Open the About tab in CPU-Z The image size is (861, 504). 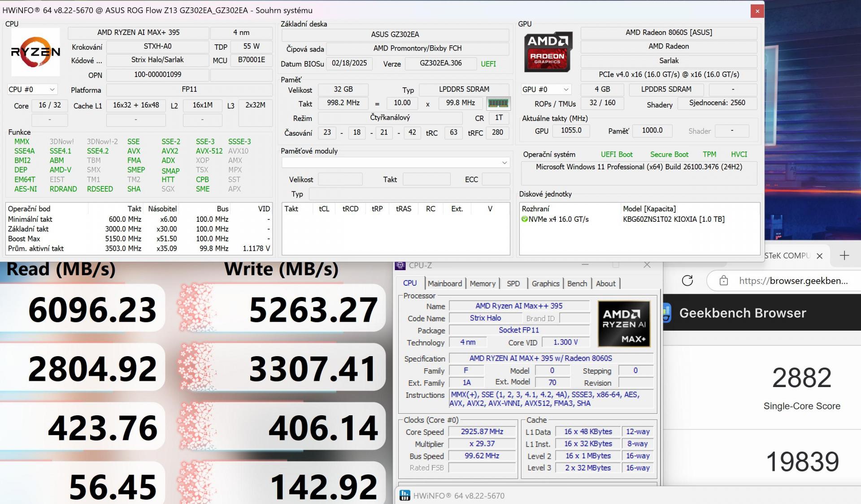[x=606, y=284]
